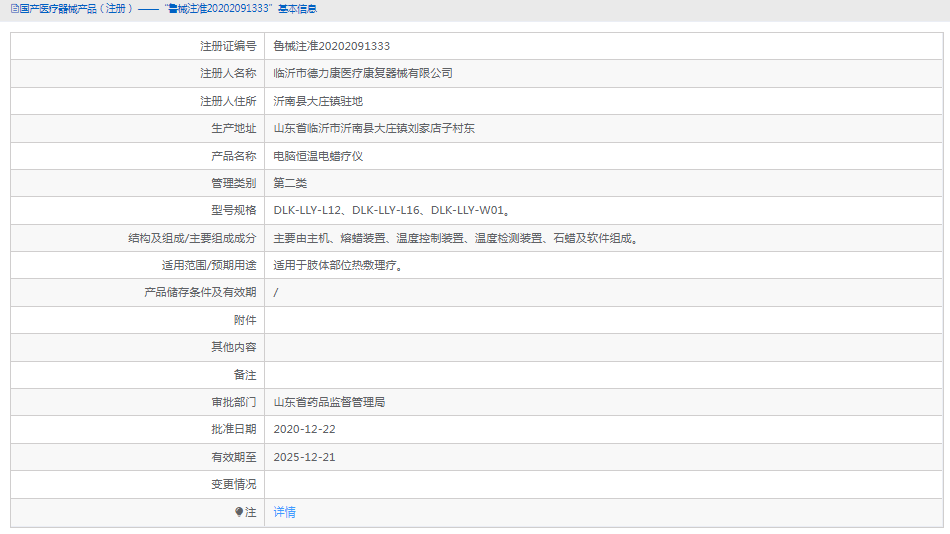Image resolution: width=950 pixels, height=534 pixels.
Task: Click structure composition text 主要由主机、熔蜡装置
Action: pyautogui.click(x=329, y=238)
